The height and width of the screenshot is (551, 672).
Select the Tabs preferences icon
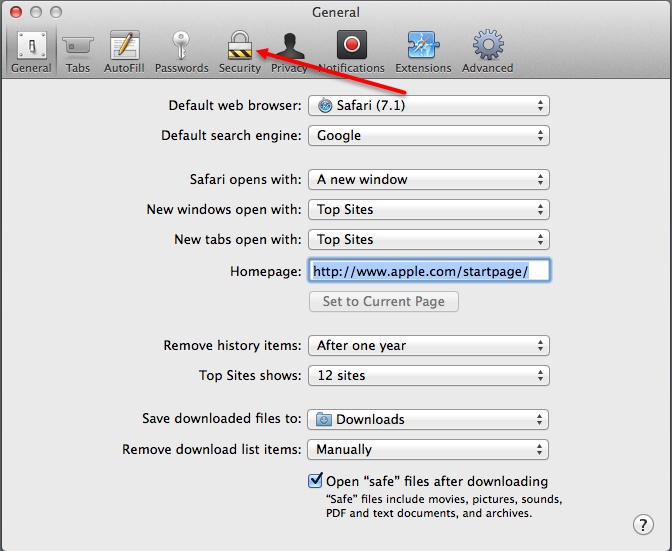click(77, 46)
